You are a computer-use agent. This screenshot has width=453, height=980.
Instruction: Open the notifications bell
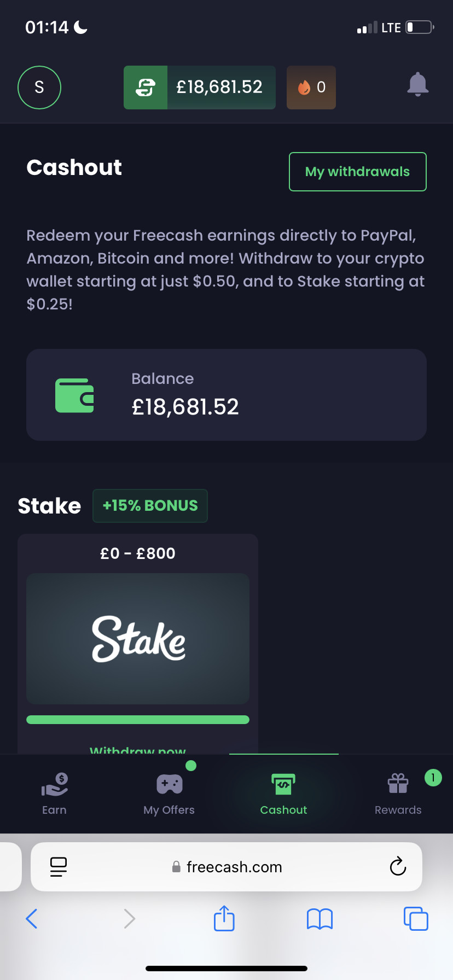pyautogui.click(x=417, y=85)
